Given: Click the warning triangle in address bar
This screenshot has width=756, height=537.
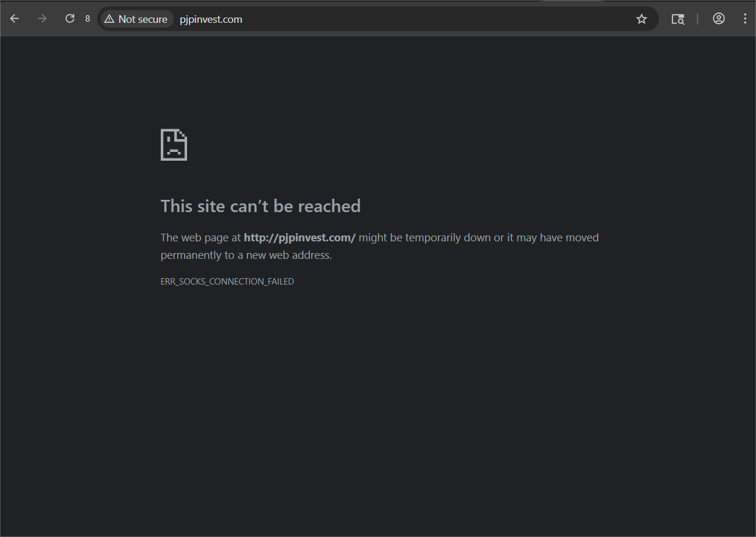Looking at the screenshot, I should pyautogui.click(x=109, y=19).
